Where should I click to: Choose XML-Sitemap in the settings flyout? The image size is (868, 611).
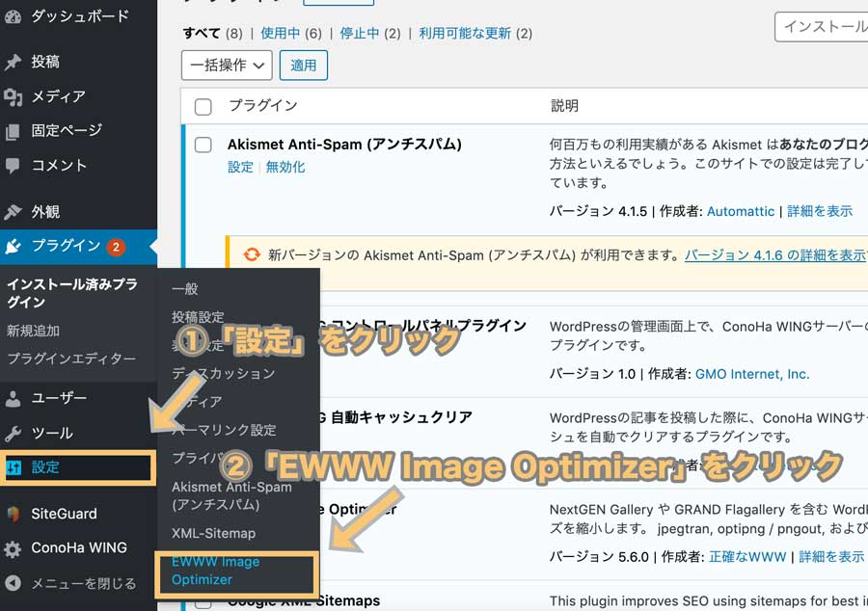[x=214, y=533]
